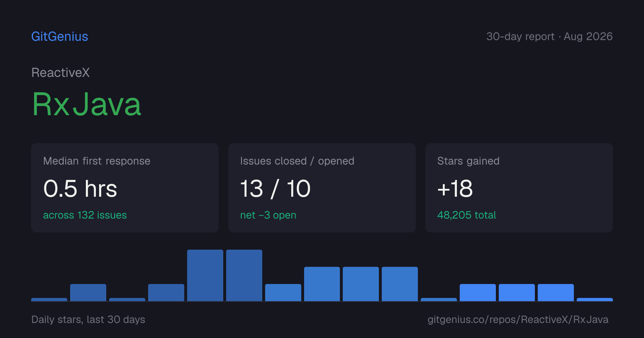Screen dimensions: 644x338
Task: Click the ReactiveX organization name
Action: point(60,73)
